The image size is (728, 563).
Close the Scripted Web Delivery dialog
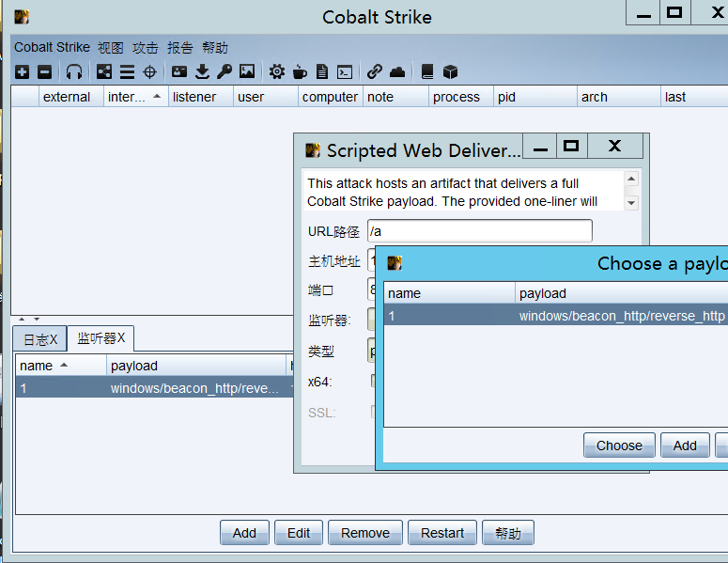(614, 147)
